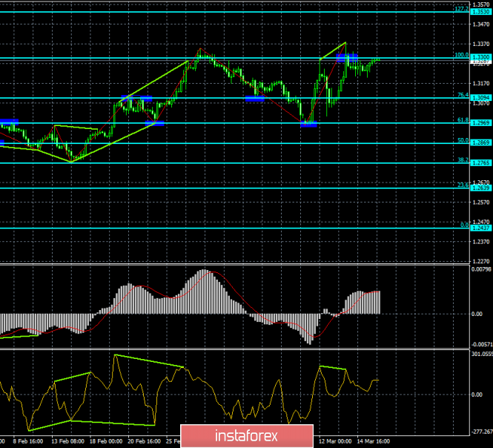
Task: Select the 1.3370 price scale value
Action: click(x=481, y=44)
